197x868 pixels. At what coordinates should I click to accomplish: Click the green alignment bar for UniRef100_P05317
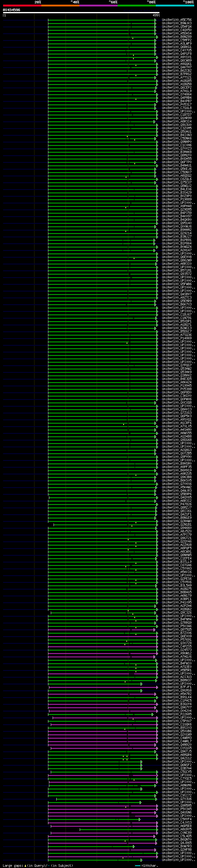click(102, 104)
